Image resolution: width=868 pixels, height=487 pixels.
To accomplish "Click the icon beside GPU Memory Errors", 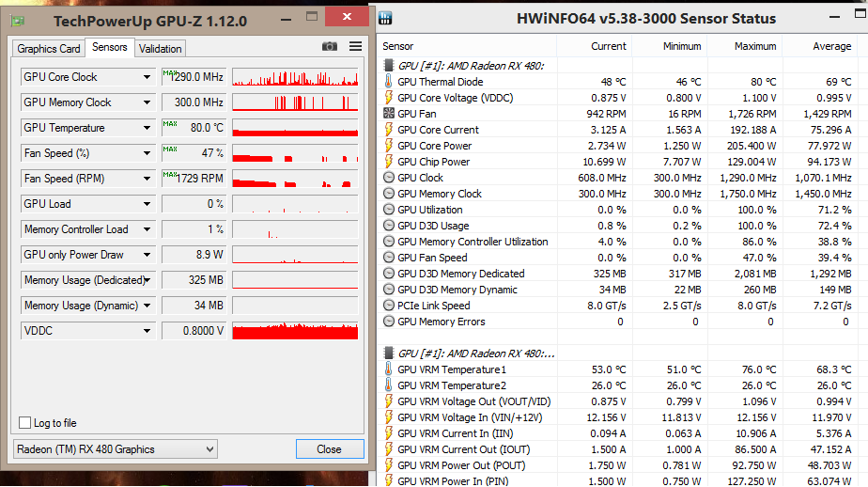I will coord(389,322).
